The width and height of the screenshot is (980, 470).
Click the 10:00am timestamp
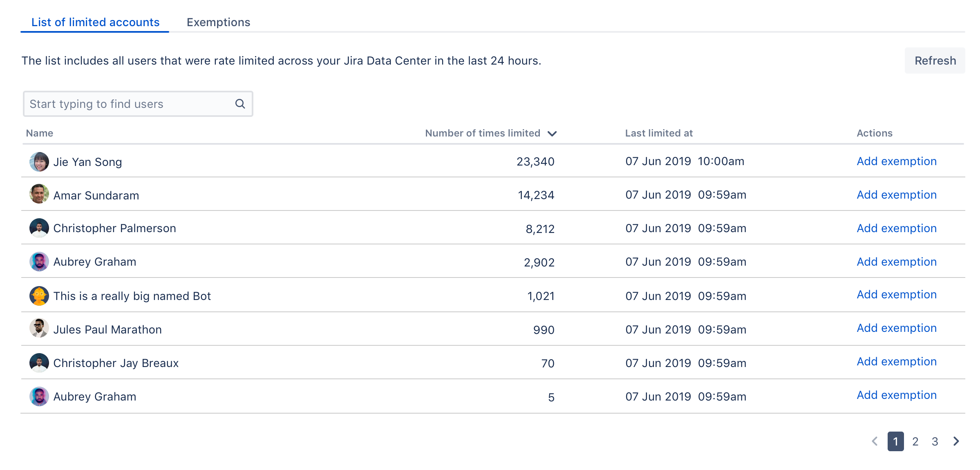point(721,161)
